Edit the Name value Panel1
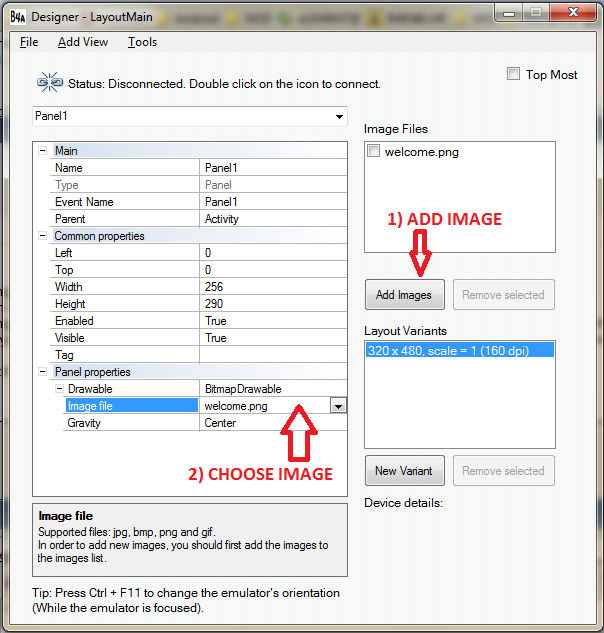Viewport: 604px width, 633px height. [273, 168]
